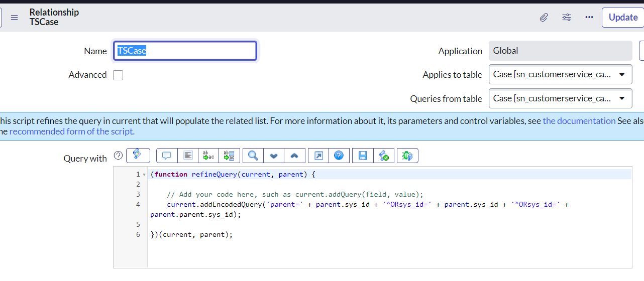
Task: Open the Applies to table dropdown
Action: click(x=560, y=75)
